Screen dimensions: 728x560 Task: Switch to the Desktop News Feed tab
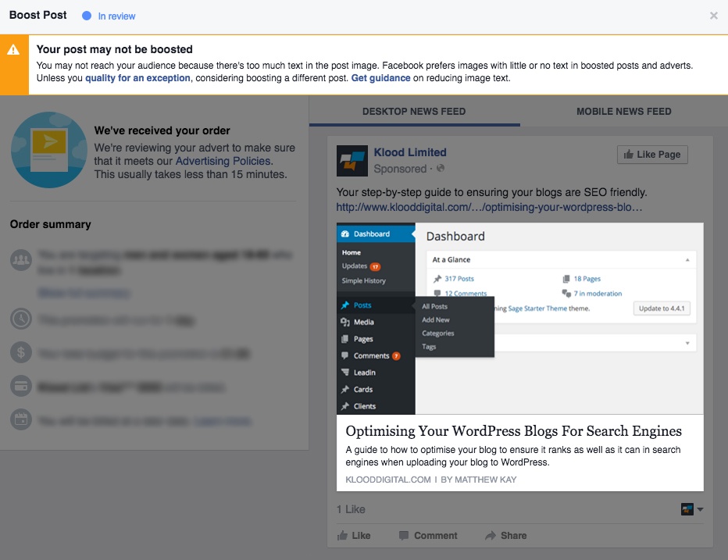coord(414,112)
